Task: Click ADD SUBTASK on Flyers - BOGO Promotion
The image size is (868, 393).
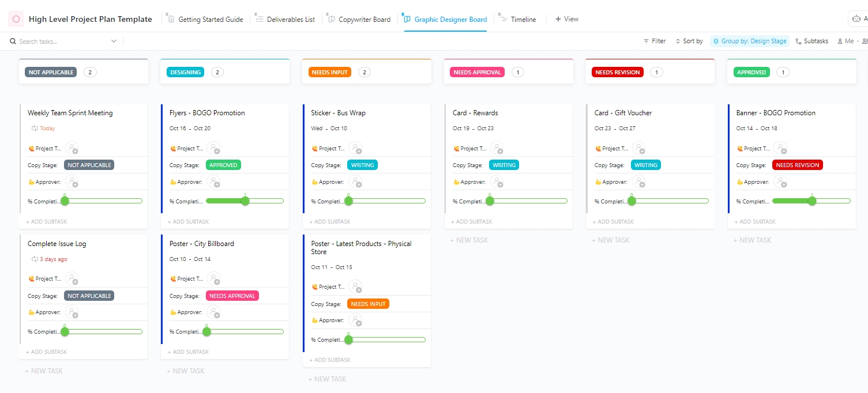Action: [x=188, y=221]
